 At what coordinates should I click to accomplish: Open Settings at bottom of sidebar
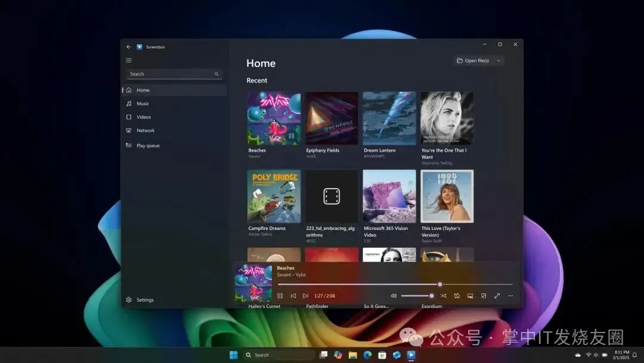[175, 300]
